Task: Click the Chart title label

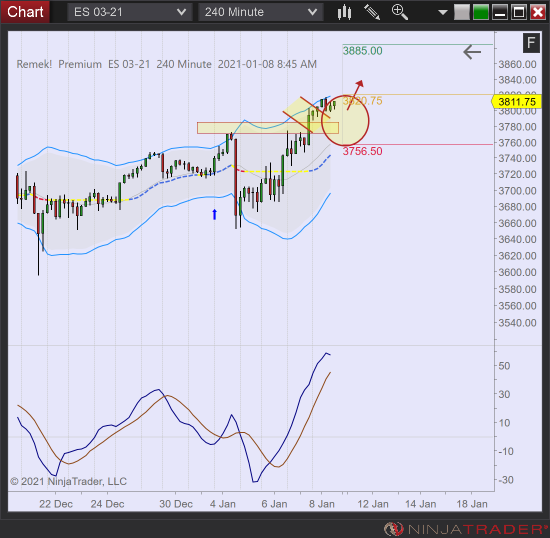Action: click(25, 12)
